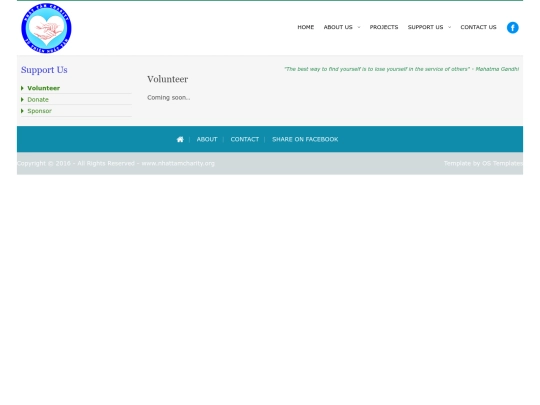The width and height of the screenshot is (540, 405).
Task: Select Sponsor in the sidebar
Action: [39, 111]
